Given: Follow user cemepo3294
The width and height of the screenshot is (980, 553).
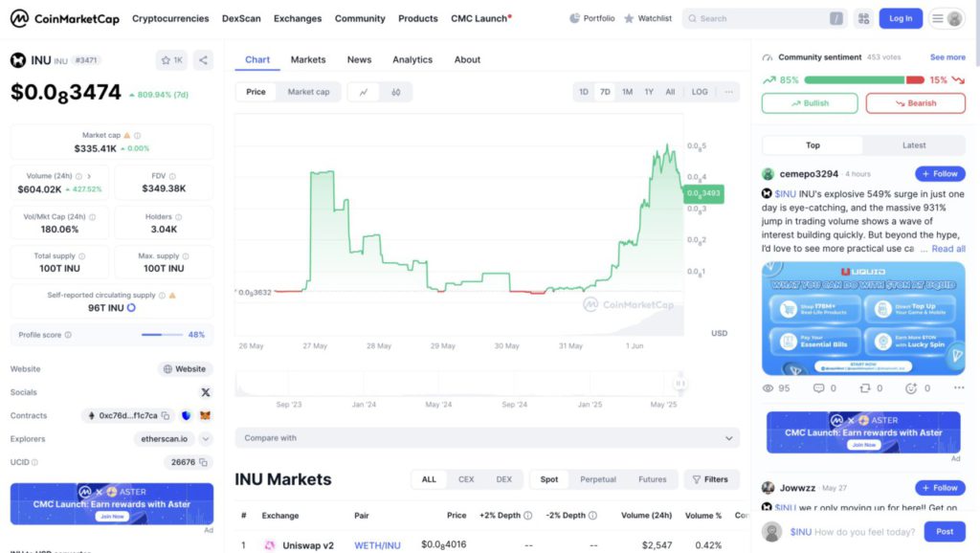Looking at the screenshot, I should click(x=940, y=174).
